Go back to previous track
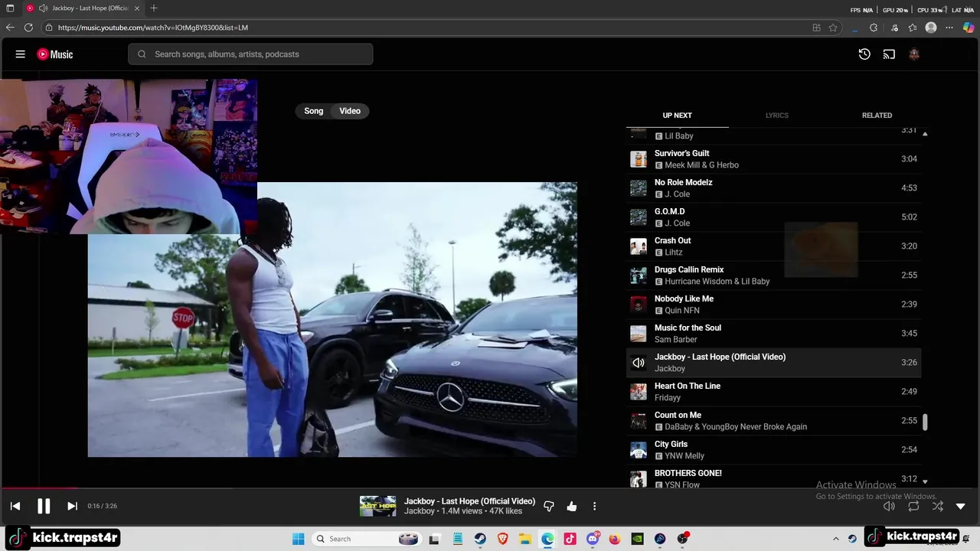Screen dimensions: 980x551 click(x=15, y=506)
